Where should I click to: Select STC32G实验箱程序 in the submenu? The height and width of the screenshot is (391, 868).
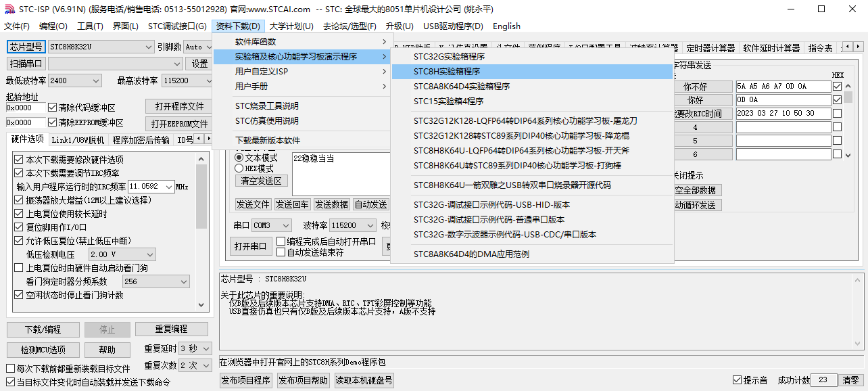[533, 57]
